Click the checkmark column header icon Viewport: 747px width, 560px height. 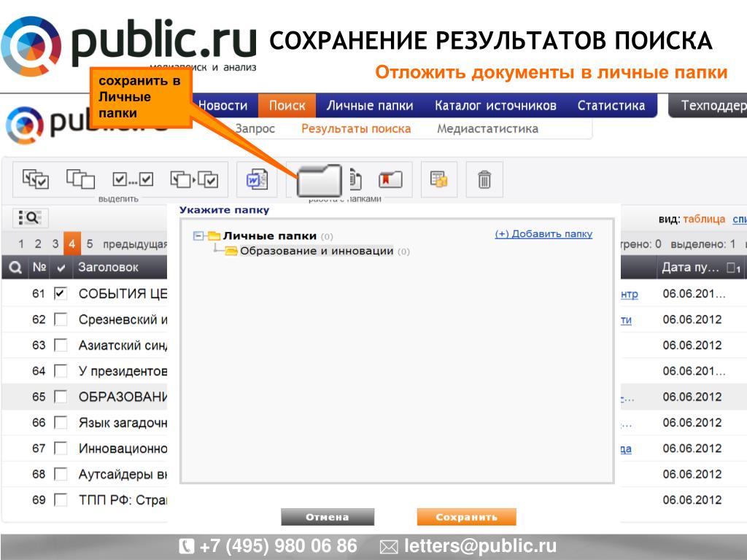coord(61,268)
